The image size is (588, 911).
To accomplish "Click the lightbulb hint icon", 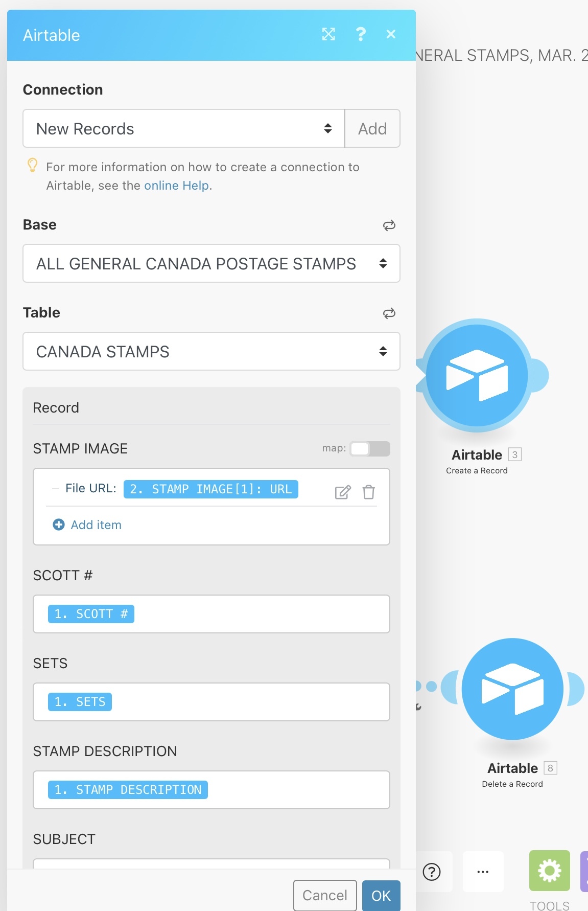I will 32,165.
